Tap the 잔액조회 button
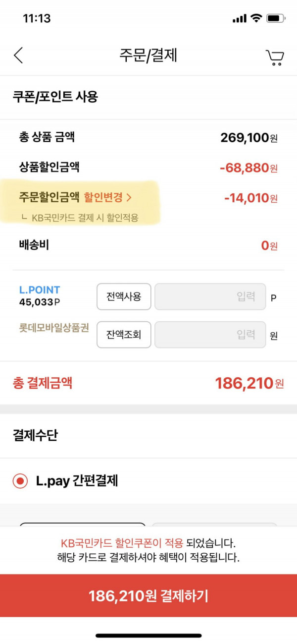Image resolution: width=297 pixels, height=644 pixels. [124, 335]
